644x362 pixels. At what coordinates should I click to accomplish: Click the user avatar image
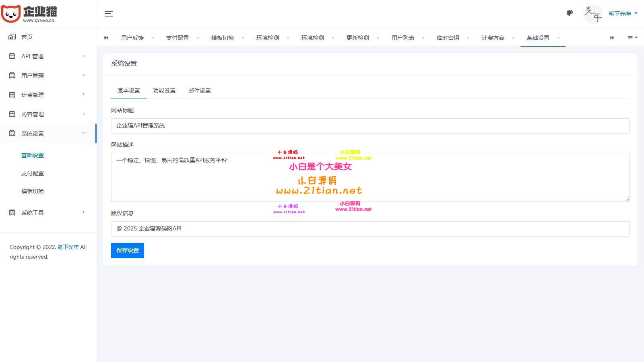593,14
